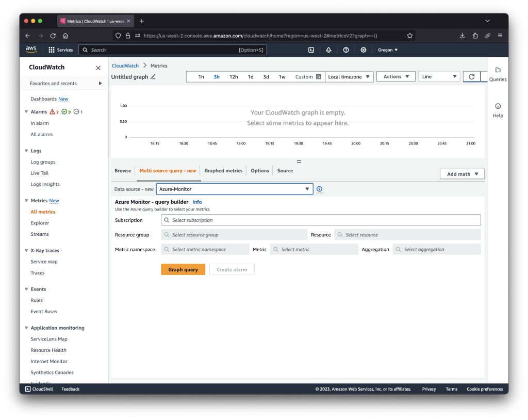
Task: Open the Local timezone dropdown
Action: (350, 76)
